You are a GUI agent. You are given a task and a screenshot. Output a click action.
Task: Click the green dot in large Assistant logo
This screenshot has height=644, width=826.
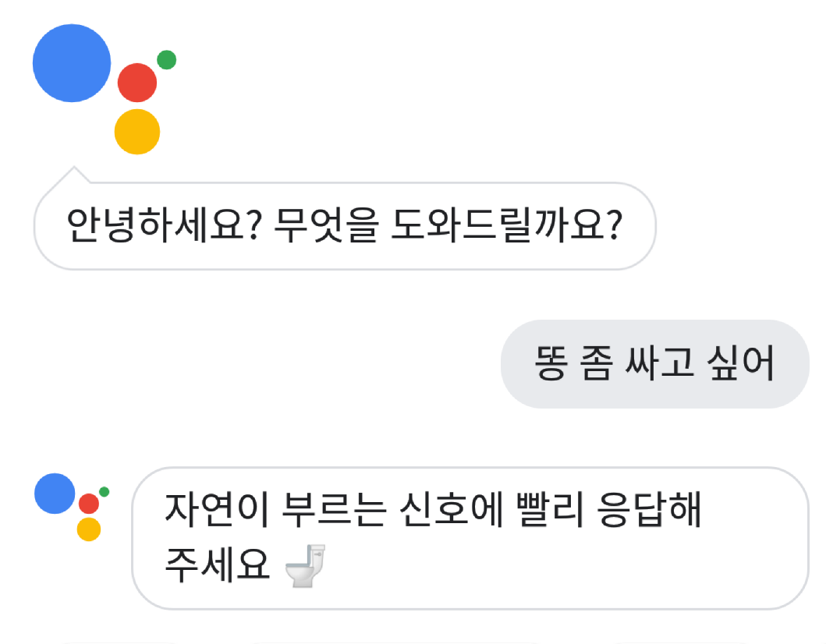[x=166, y=59]
